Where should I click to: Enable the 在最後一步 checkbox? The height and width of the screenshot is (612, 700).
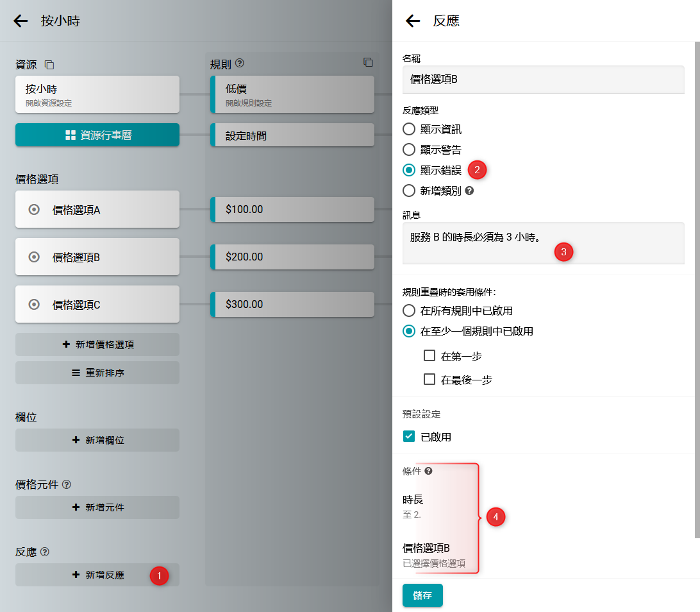429,379
